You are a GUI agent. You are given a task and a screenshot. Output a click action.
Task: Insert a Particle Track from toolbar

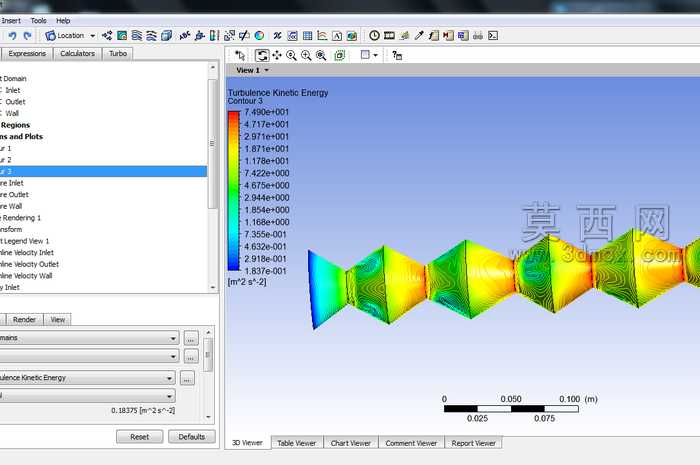151,36
